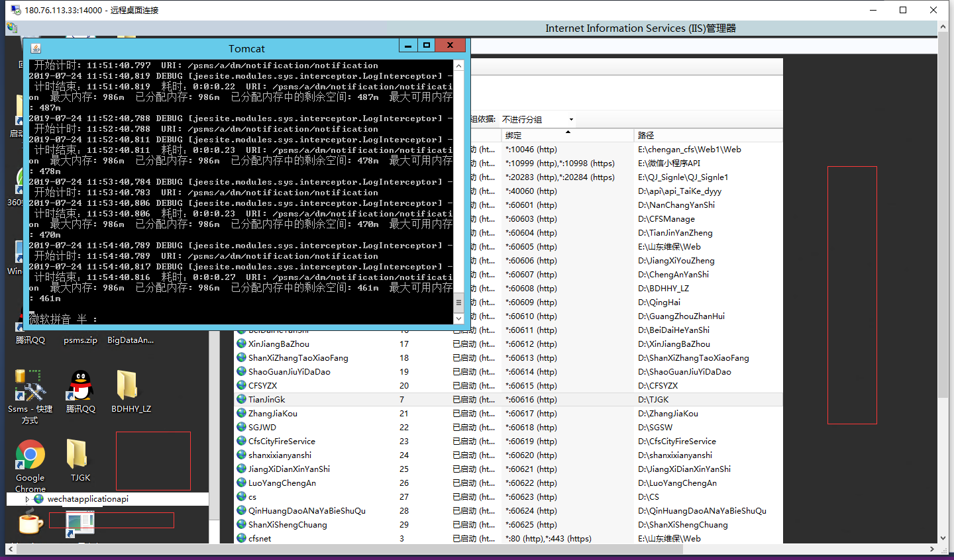The height and width of the screenshot is (560, 954).
Task: Launch Tencent QQ via the penguin icon
Action: [81, 386]
